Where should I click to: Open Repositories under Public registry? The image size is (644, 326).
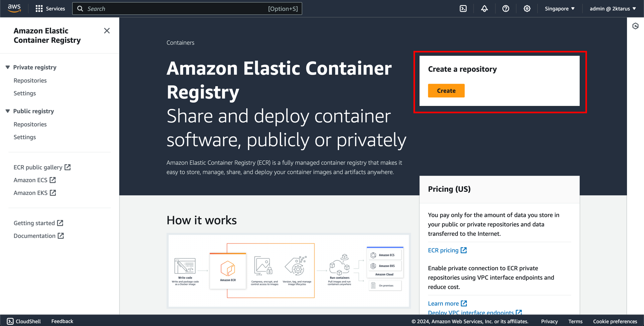pyautogui.click(x=30, y=124)
